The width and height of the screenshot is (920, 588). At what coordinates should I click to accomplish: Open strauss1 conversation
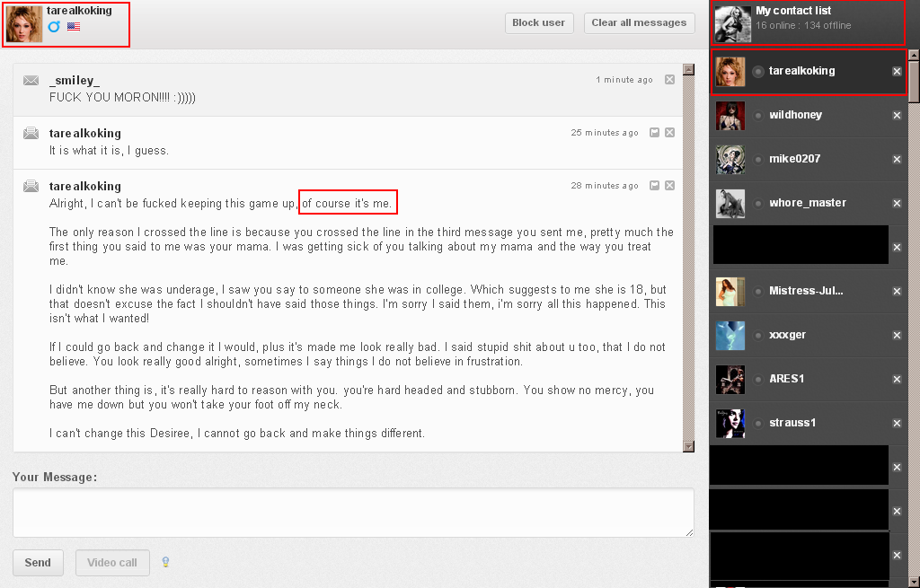808,423
